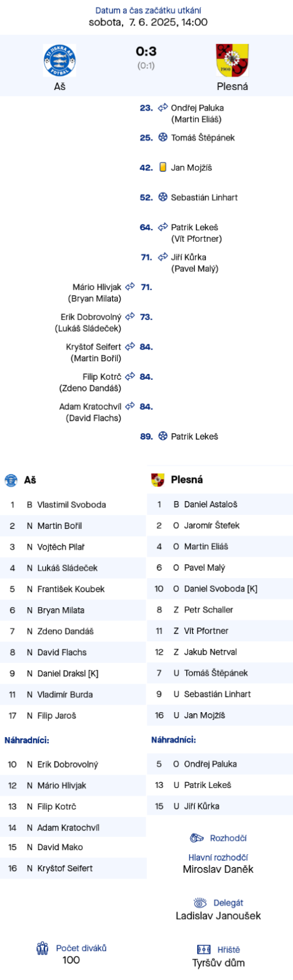Click the small Aš logo above lineup

(x=11, y=480)
